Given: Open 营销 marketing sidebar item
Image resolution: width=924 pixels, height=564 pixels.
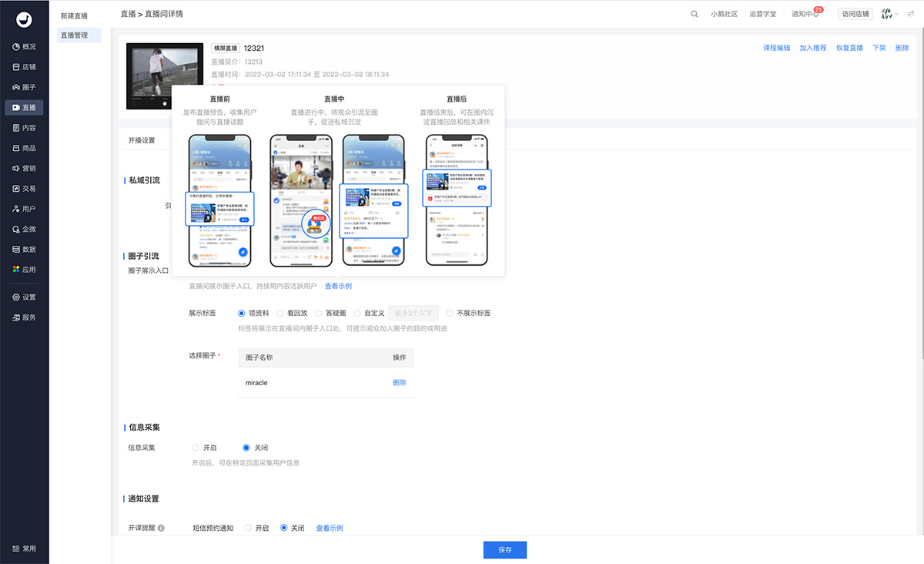Looking at the screenshot, I should [x=24, y=168].
